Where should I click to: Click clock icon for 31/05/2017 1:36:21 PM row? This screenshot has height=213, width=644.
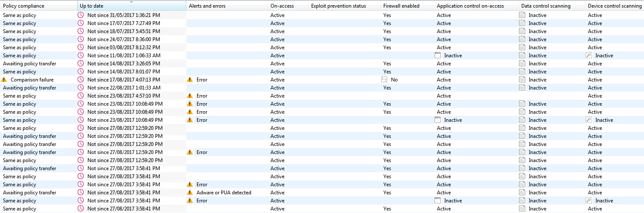[81, 15]
